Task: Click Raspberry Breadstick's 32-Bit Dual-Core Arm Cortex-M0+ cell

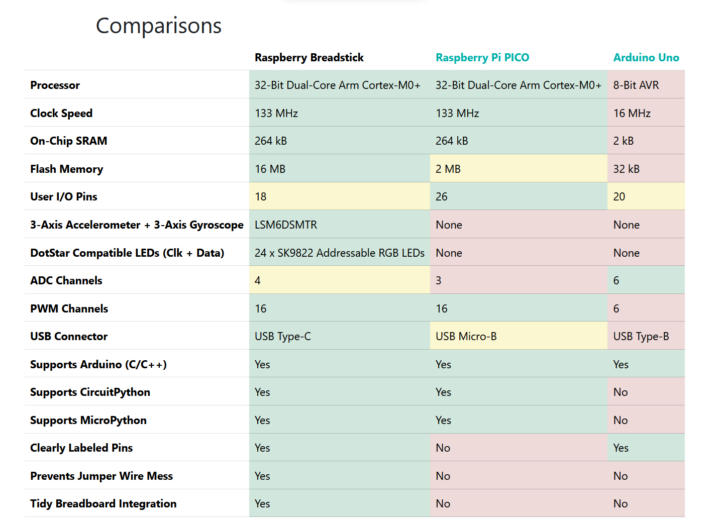Action: tap(338, 85)
